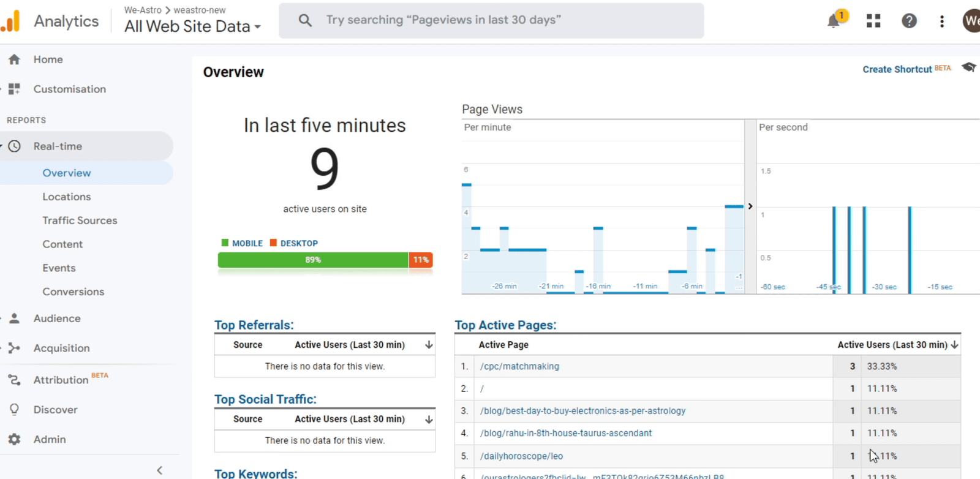Focus the Analytics search field
The height and width of the screenshot is (479, 980).
point(491,20)
